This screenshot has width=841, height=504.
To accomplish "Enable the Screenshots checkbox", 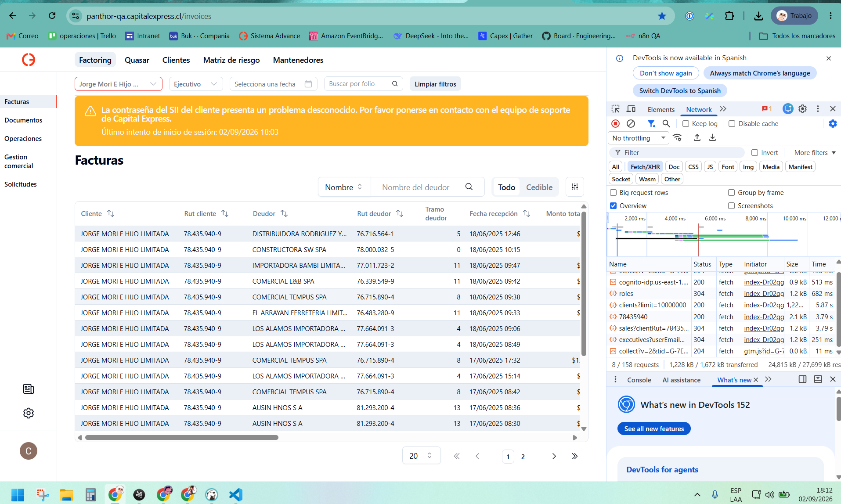I will tap(731, 206).
